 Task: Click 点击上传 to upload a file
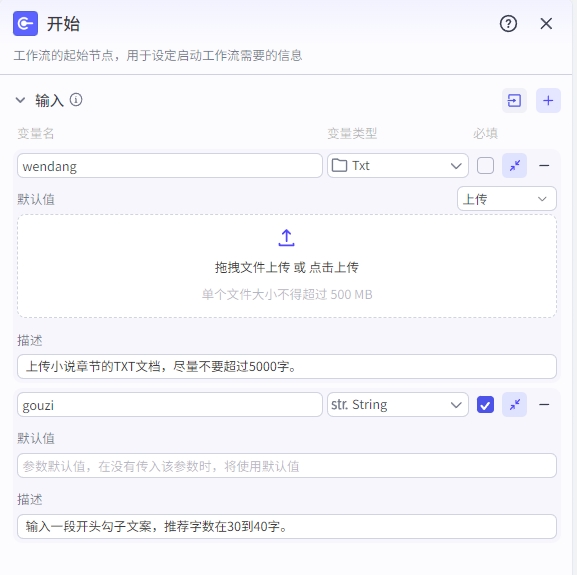(333, 267)
